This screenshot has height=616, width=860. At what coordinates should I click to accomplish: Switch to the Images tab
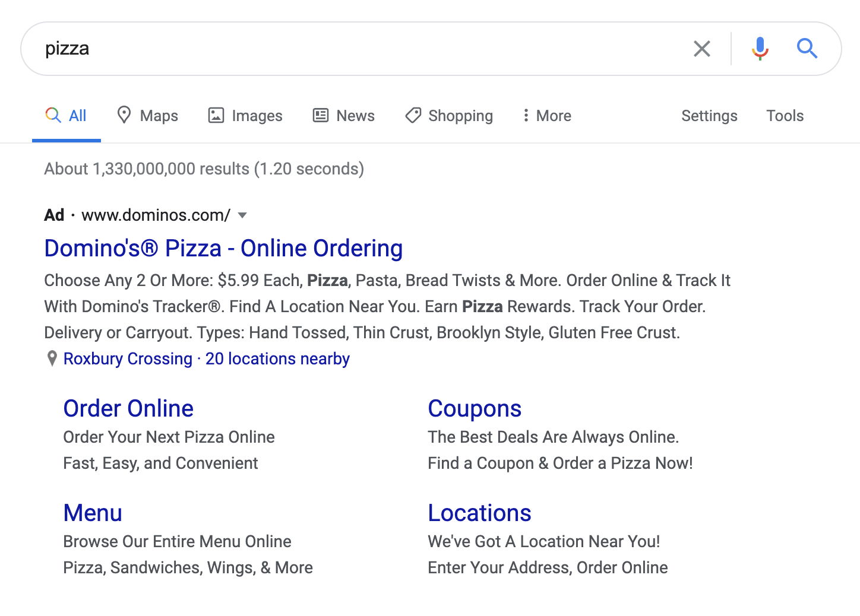pos(245,116)
